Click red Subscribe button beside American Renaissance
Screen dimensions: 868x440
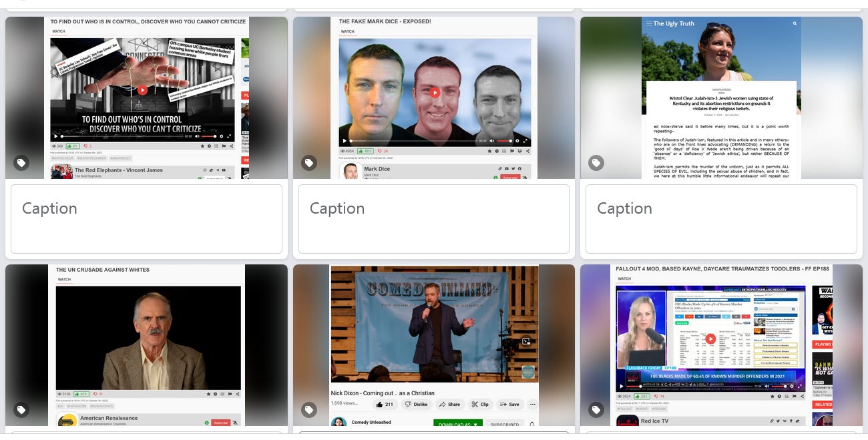click(x=220, y=423)
